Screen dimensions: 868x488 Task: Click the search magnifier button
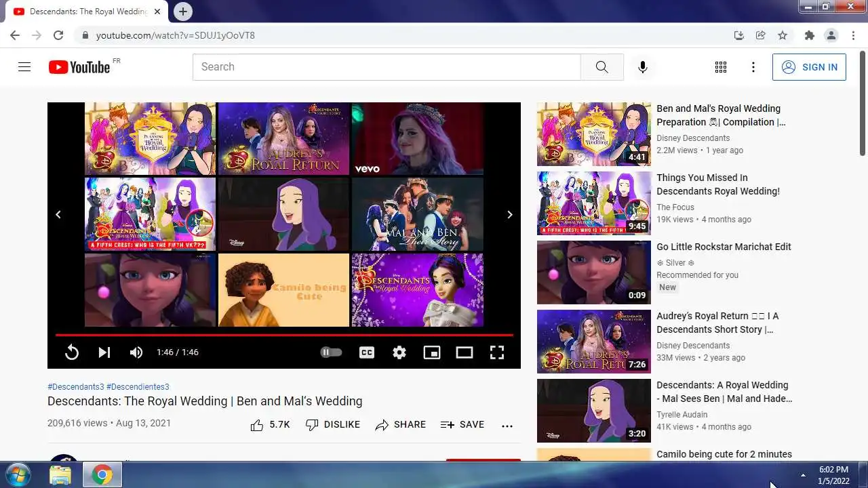601,67
